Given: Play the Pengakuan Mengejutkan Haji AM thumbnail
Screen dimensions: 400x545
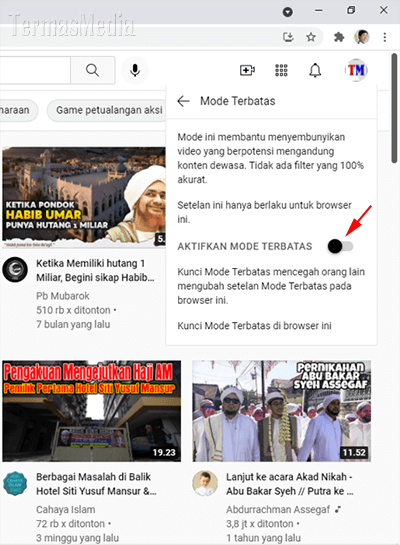Looking at the screenshot, I should (x=91, y=411).
